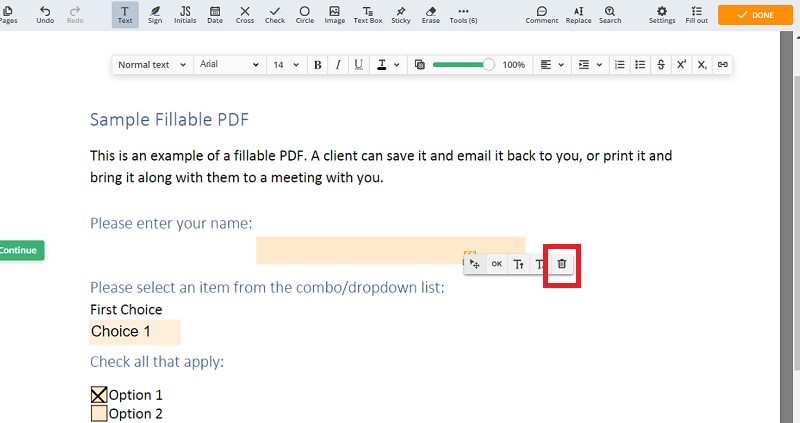Add a Sticky note
The image size is (800, 423).
401,15
